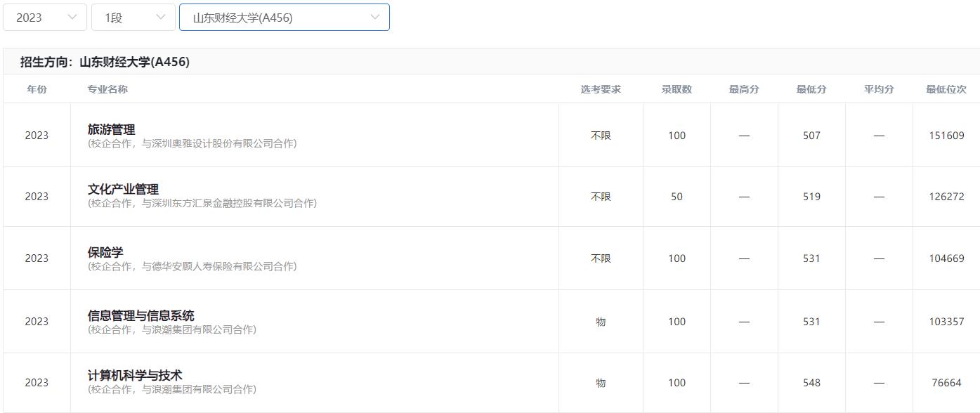This screenshot has width=980, height=413.
Task: Select the 文化产业管理 major name
Action: [x=123, y=189]
